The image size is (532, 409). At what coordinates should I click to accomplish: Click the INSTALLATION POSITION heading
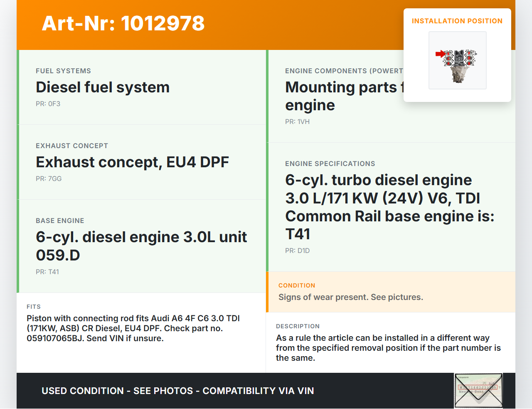[x=457, y=21]
